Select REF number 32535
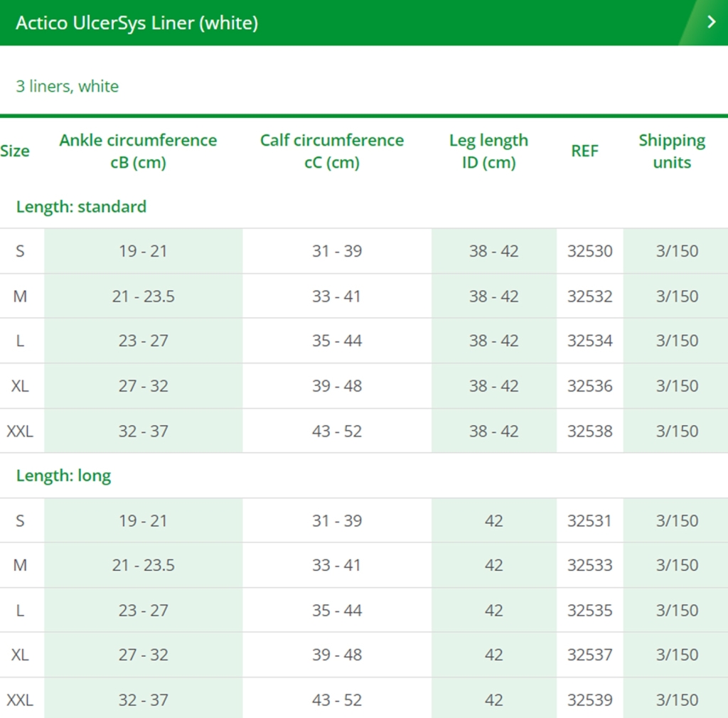Viewport: 728px width, 718px height. pyautogui.click(x=589, y=611)
